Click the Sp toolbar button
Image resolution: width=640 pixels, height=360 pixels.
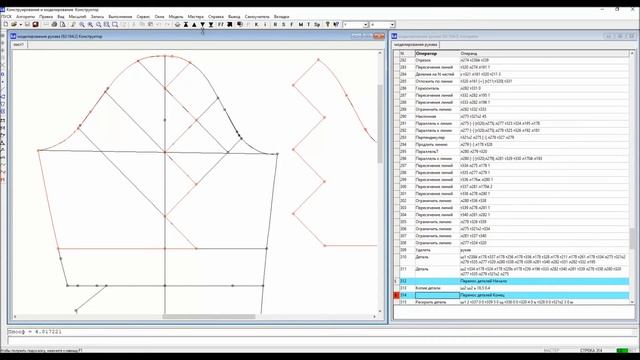click(x=317, y=24)
